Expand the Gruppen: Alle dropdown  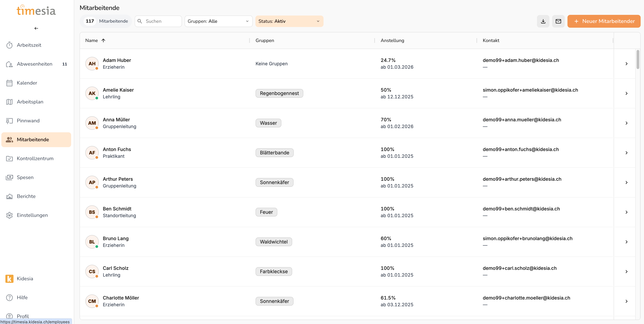[x=218, y=21]
